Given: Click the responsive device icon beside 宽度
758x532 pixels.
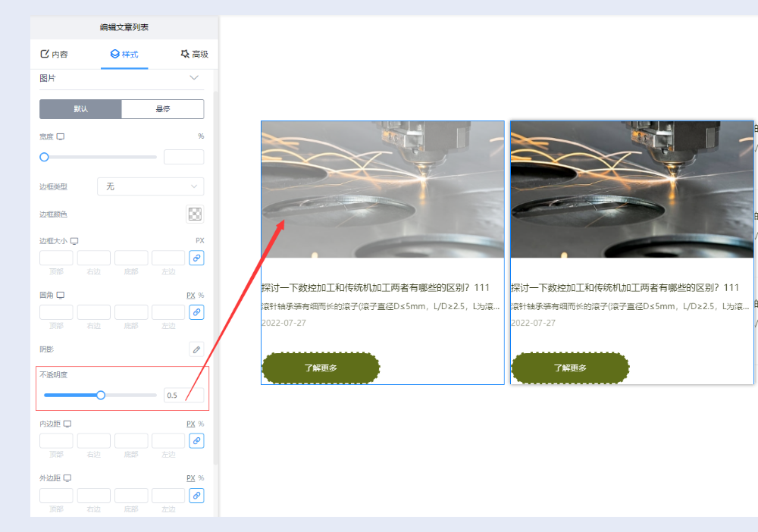Looking at the screenshot, I should point(61,136).
